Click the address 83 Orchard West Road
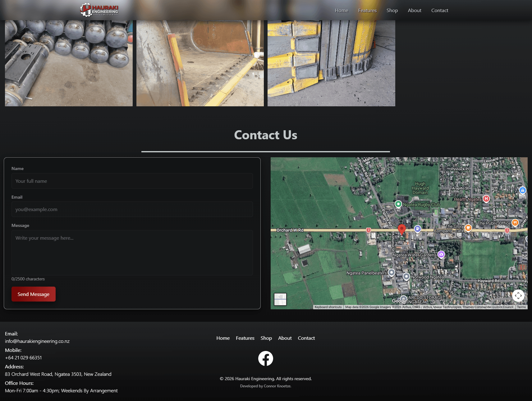532x401 pixels. point(58,374)
